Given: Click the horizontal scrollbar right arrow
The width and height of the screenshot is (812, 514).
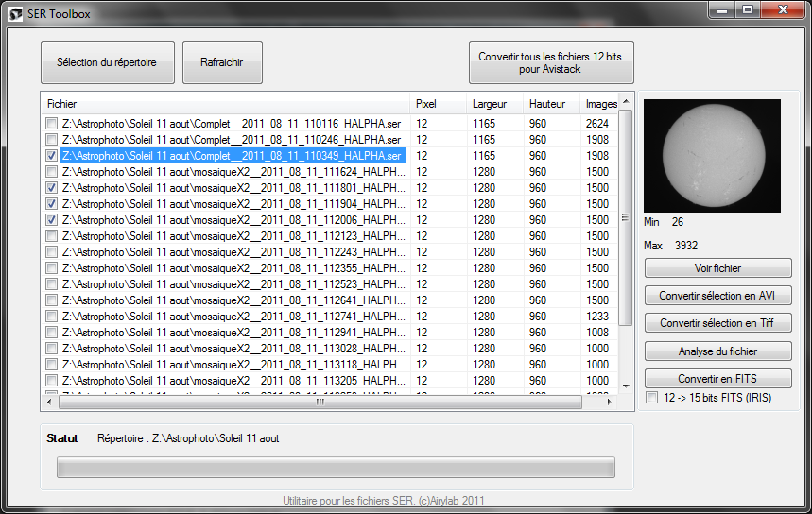Looking at the screenshot, I should coord(610,402).
